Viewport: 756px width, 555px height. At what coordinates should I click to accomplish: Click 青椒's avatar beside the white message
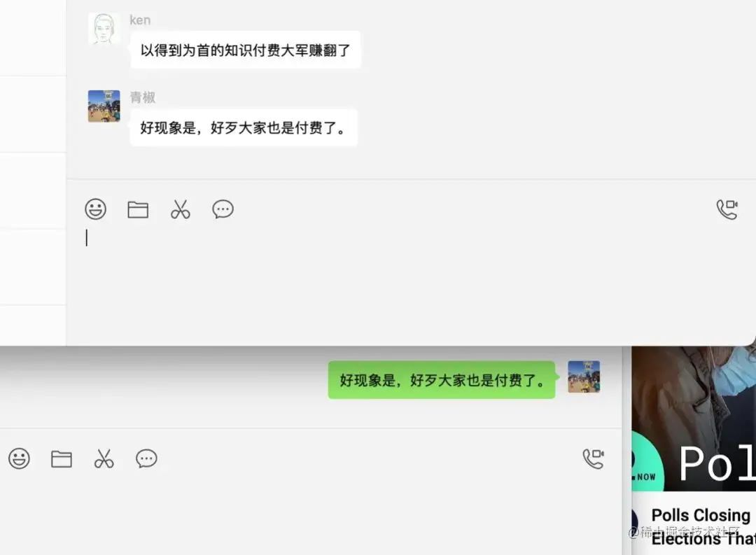pyautogui.click(x=104, y=106)
